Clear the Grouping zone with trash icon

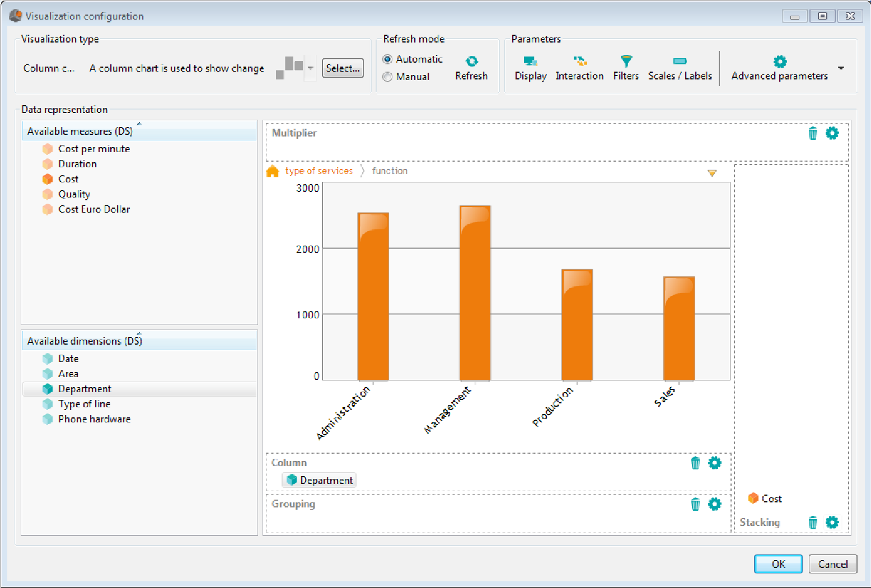695,505
